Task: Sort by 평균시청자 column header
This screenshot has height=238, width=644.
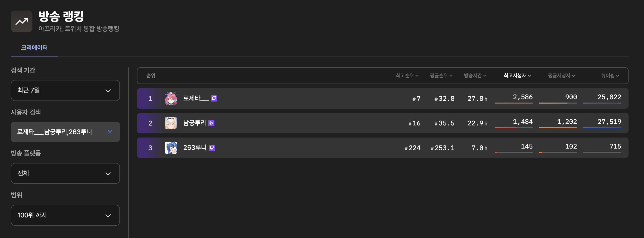Action: pyautogui.click(x=561, y=76)
